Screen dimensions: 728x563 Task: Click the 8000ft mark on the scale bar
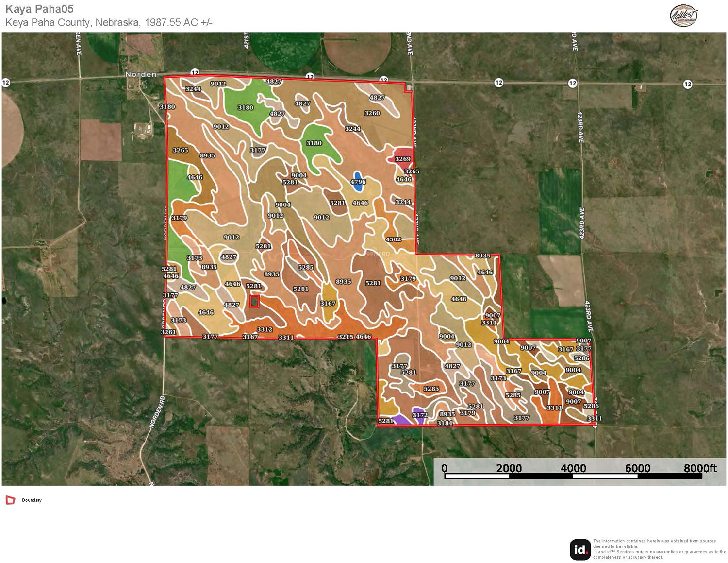pyautogui.click(x=700, y=468)
